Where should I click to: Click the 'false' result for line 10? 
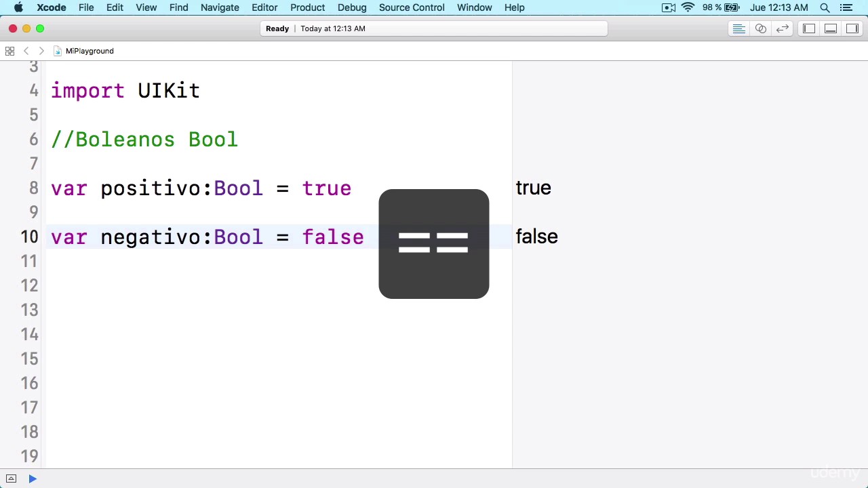[537, 237]
